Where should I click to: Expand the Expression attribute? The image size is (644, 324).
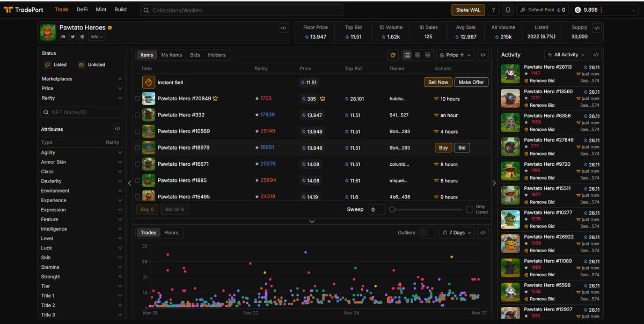click(82, 210)
